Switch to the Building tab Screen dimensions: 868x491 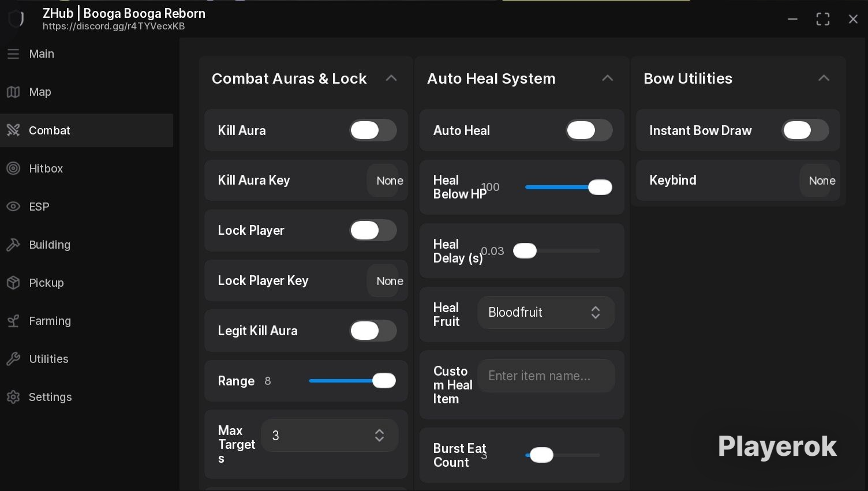pos(87,245)
